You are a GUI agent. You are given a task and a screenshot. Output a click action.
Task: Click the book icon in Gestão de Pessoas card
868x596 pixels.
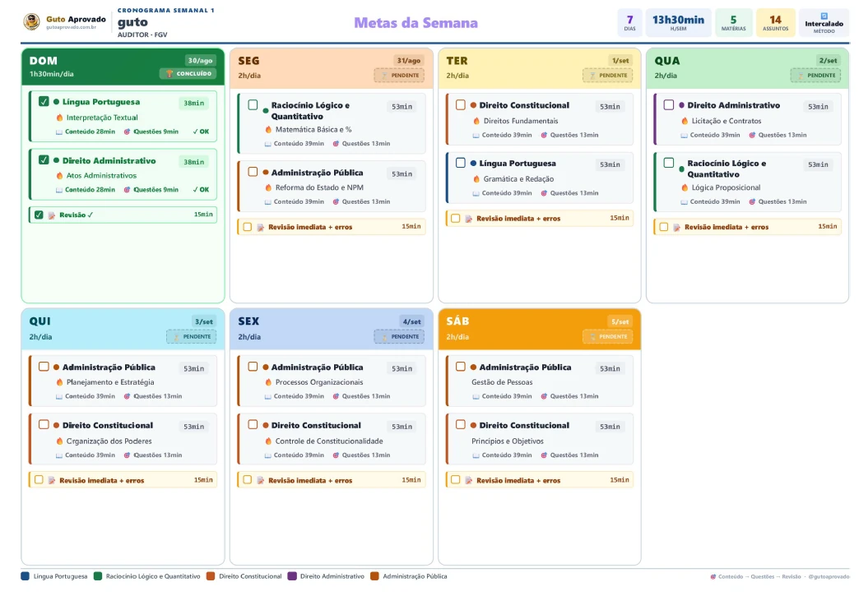[x=476, y=396]
